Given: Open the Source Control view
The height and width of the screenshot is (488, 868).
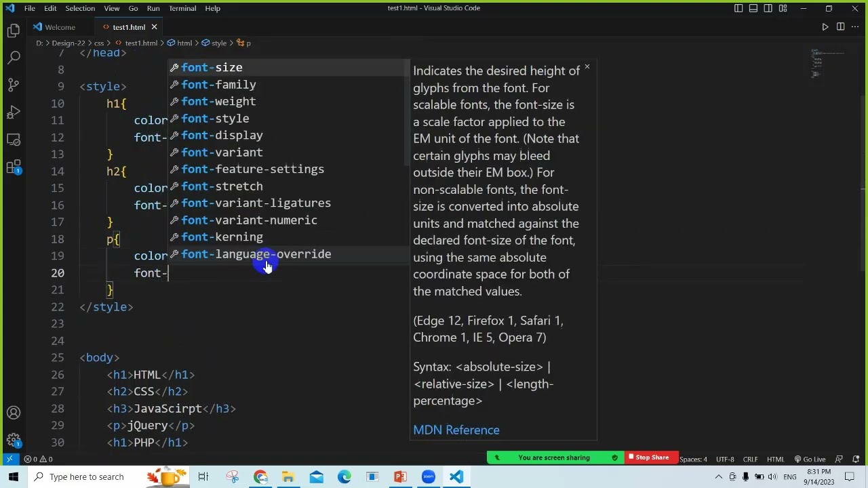Looking at the screenshot, I should click(x=14, y=85).
